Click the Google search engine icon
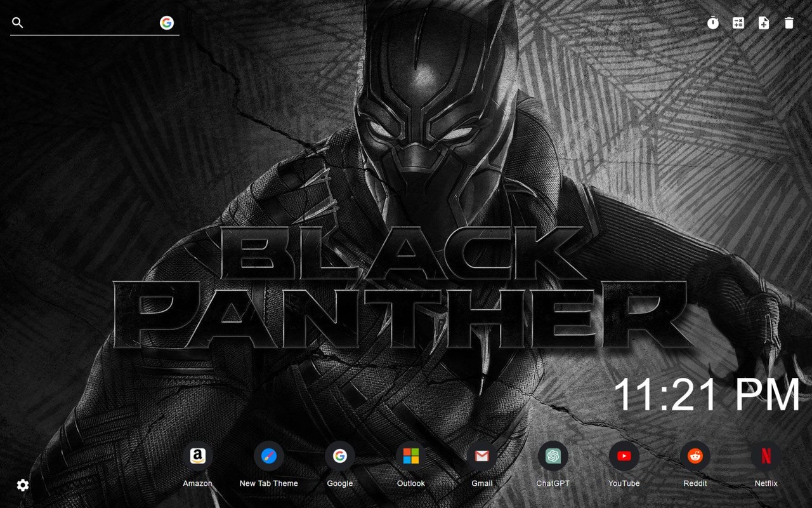 pyautogui.click(x=167, y=23)
